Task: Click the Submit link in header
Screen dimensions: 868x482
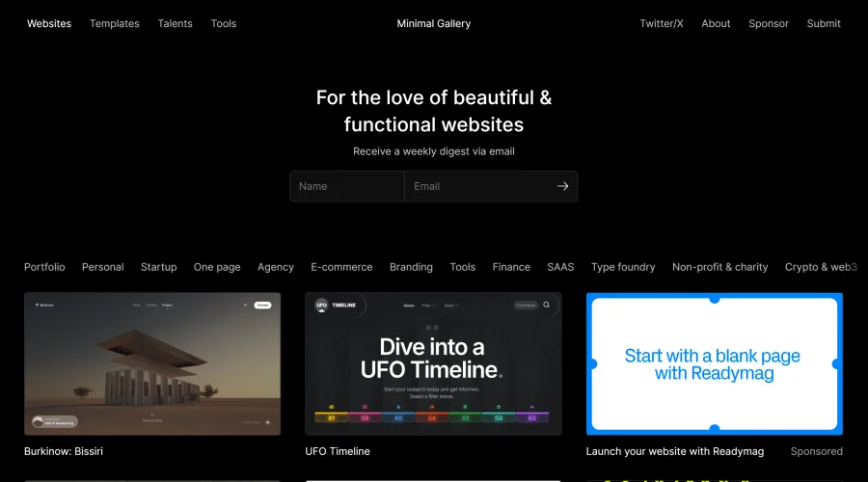Action: coord(824,24)
